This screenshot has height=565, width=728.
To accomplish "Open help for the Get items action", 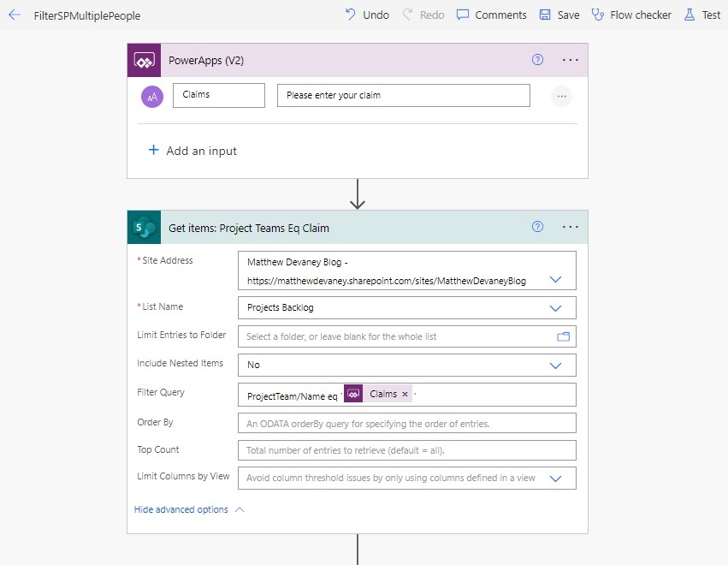I will [x=537, y=226].
